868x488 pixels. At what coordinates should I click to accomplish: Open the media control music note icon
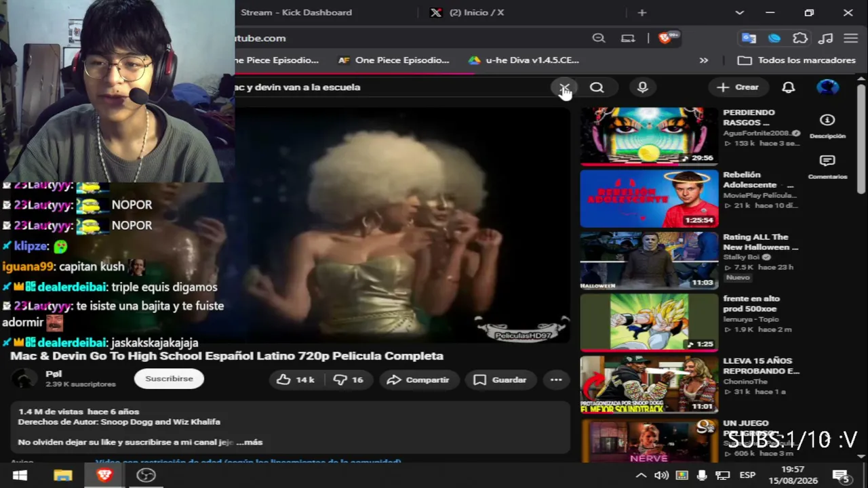tap(826, 39)
